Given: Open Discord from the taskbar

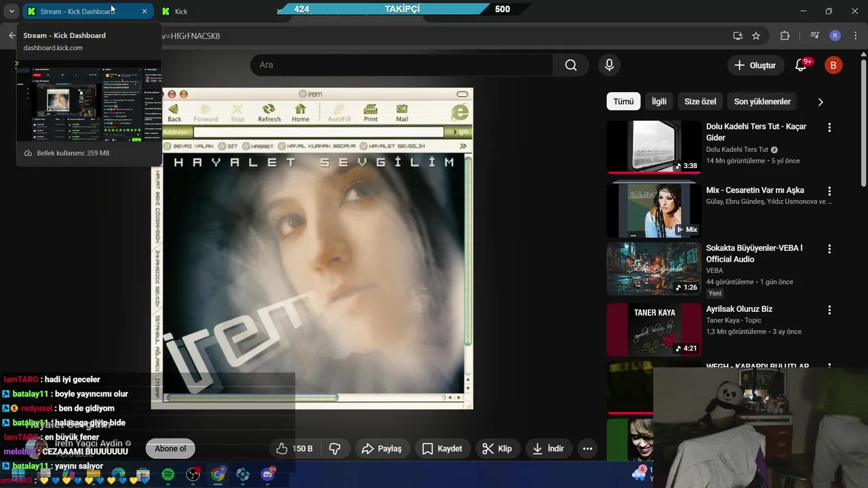Looking at the screenshot, I should point(269,474).
